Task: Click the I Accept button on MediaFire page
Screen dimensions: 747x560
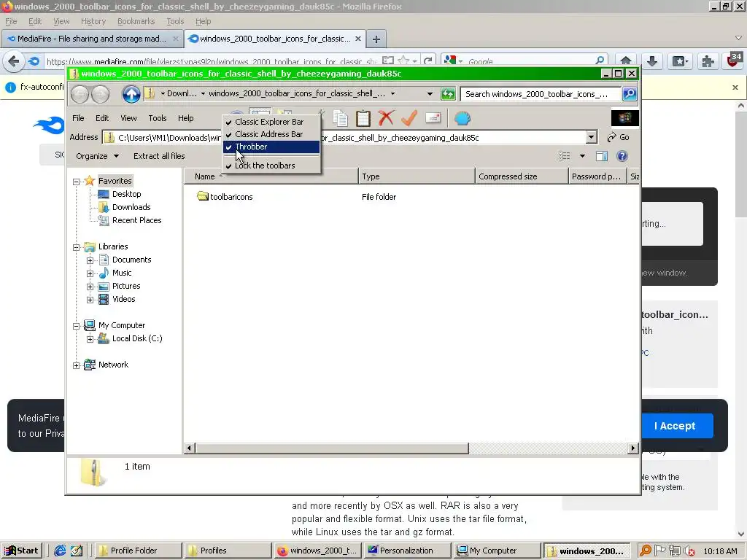Action: click(x=675, y=426)
